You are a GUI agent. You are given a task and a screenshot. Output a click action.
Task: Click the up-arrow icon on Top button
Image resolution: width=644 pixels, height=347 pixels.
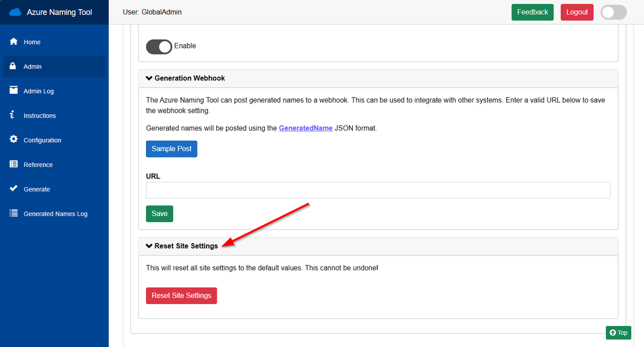pos(613,333)
